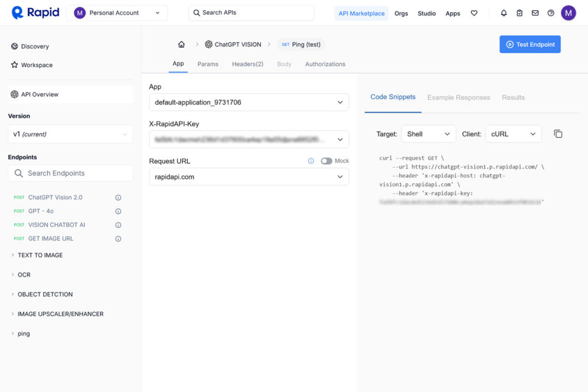This screenshot has width=588, height=392.
Task: Open Studio in top navigation
Action: pos(427,14)
